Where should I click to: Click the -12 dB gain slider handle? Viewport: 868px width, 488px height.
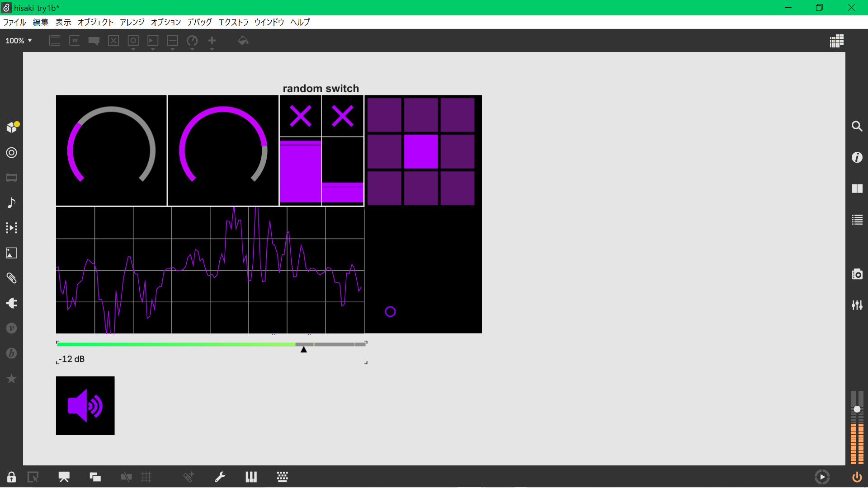click(x=304, y=349)
